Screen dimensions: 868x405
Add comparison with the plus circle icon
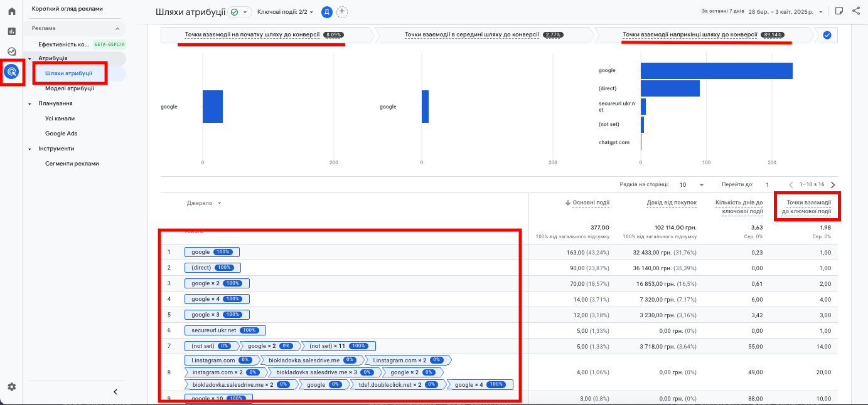(x=342, y=12)
